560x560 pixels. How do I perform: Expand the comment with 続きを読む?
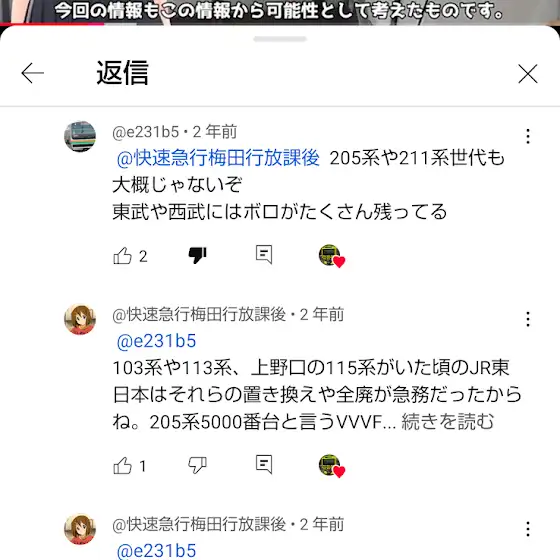point(448,422)
